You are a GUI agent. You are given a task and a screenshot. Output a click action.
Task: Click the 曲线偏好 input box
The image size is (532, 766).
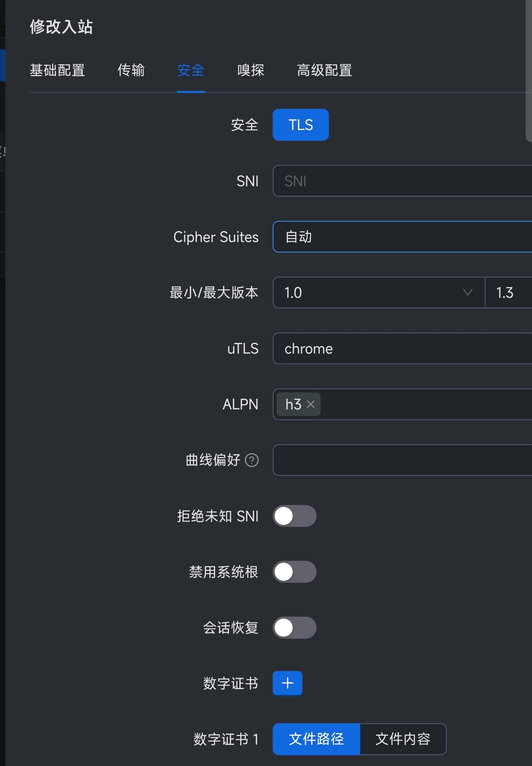[x=402, y=460]
